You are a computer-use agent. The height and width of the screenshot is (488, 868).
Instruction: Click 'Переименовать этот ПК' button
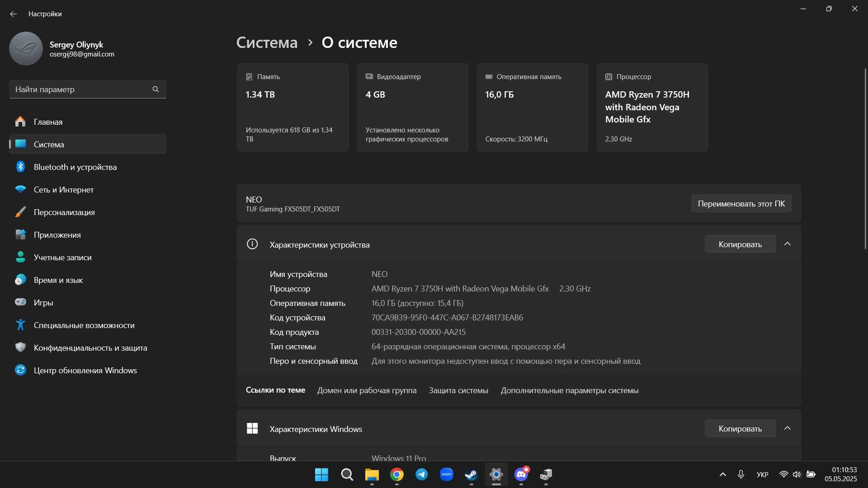(741, 203)
